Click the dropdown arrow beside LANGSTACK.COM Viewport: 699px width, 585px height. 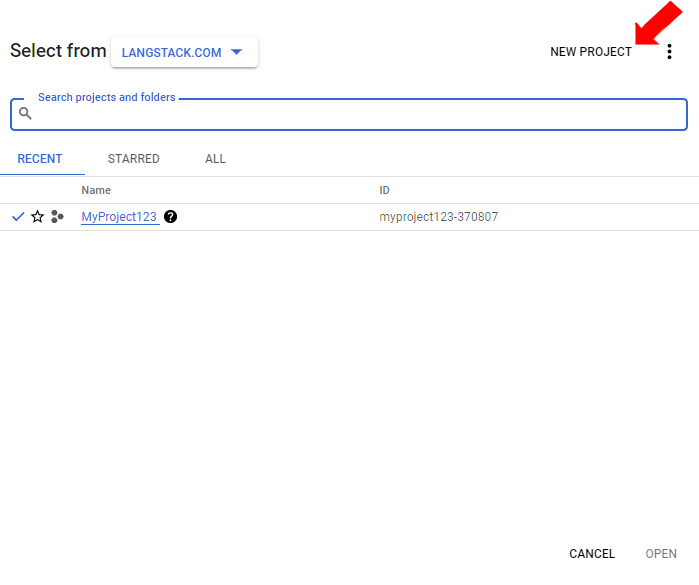pyautogui.click(x=236, y=53)
